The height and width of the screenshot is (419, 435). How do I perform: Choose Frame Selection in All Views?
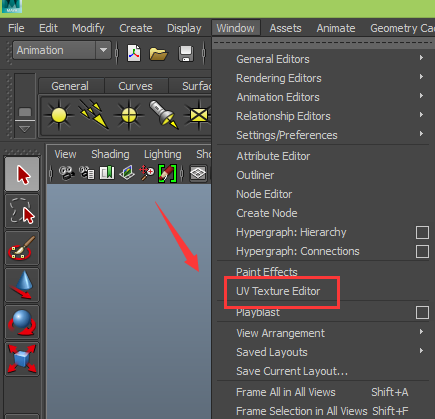coord(301,411)
